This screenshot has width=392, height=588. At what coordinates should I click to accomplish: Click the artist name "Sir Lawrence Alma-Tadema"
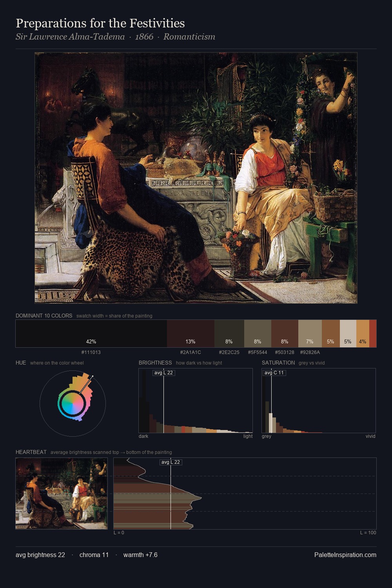(70, 37)
